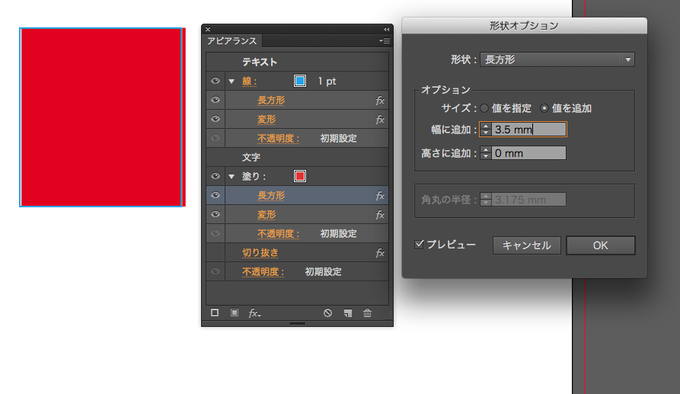Screen dimensions: 680x394
Task: Click fx icon on the 切り抜き row
Action: [380, 253]
